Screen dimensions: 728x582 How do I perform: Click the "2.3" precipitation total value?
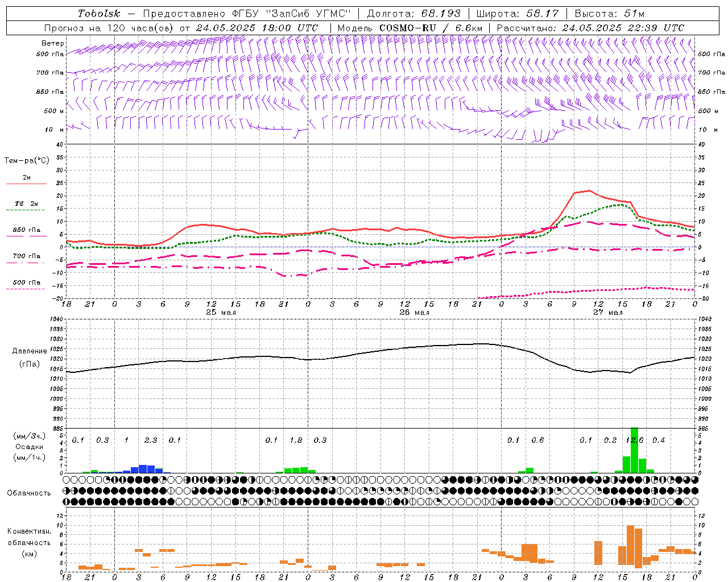pos(151,440)
